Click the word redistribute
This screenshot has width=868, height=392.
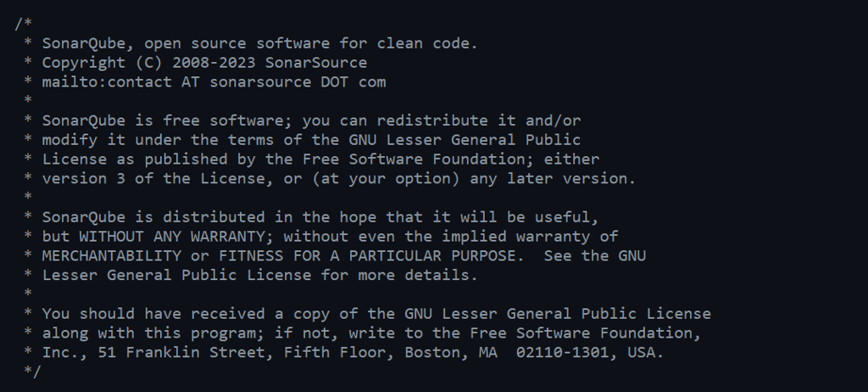pyautogui.click(x=432, y=120)
